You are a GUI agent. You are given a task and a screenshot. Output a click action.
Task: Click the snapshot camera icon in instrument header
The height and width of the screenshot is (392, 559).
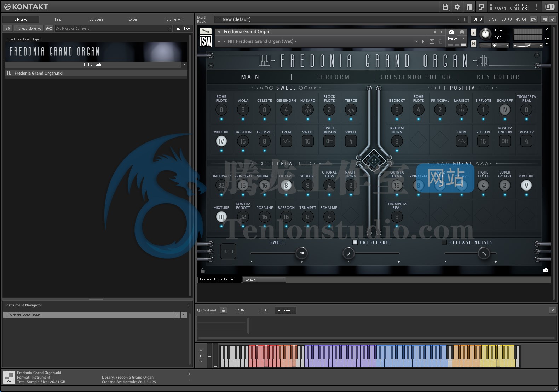[x=451, y=32]
